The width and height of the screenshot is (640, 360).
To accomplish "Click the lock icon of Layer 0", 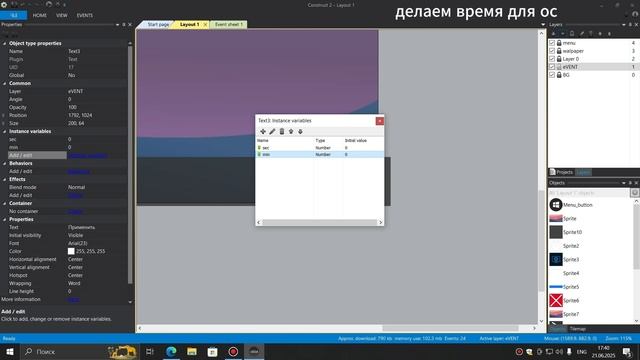I will tap(559, 59).
